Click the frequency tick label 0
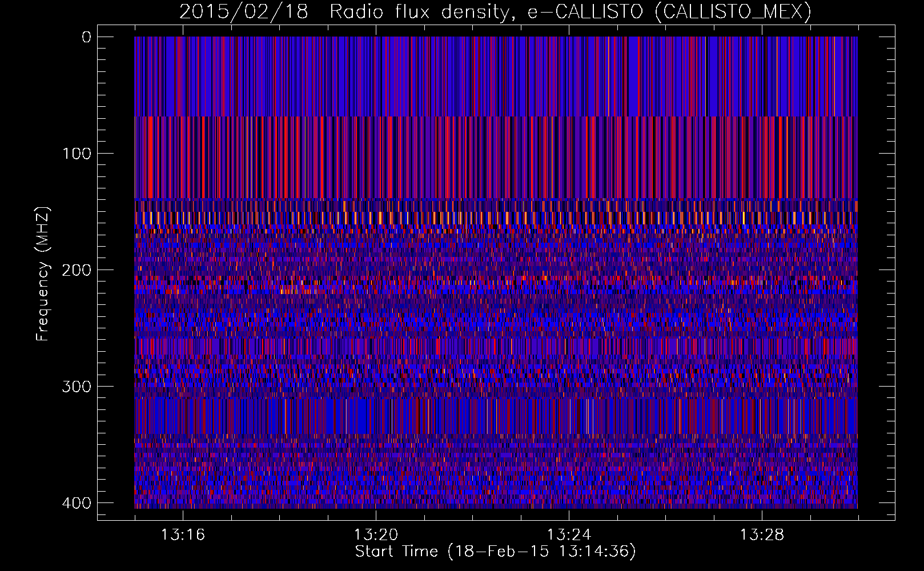The image size is (924, 571). coord(87,37)
